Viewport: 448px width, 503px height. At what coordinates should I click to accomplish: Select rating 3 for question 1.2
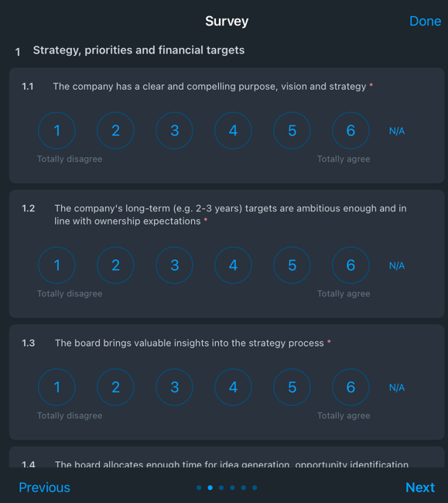click(174, 265)
